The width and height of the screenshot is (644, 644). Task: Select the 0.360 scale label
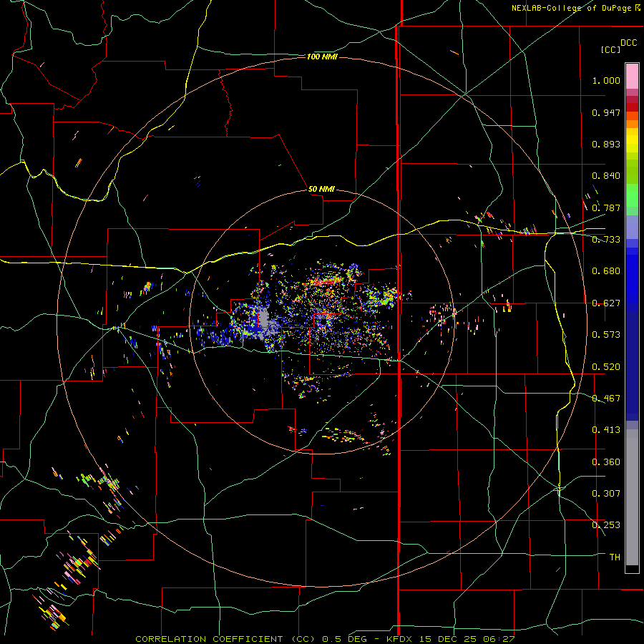(606, 462)
